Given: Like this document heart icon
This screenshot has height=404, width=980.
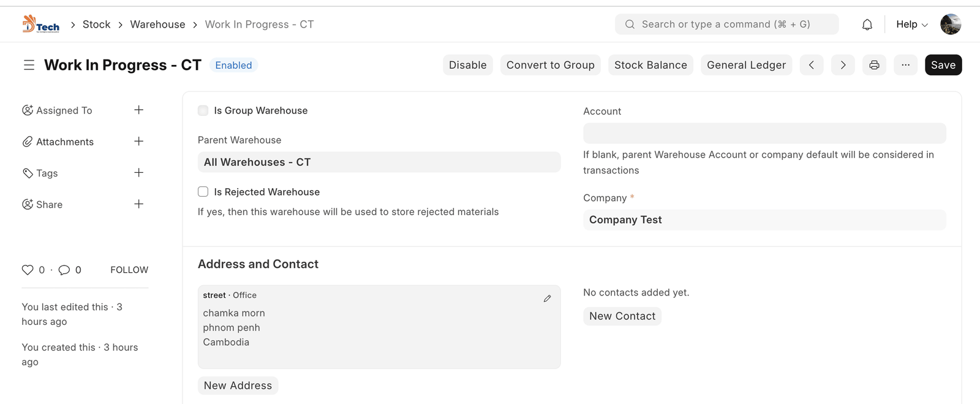Looking at the screenshot, I should click(x=28, y=270).
